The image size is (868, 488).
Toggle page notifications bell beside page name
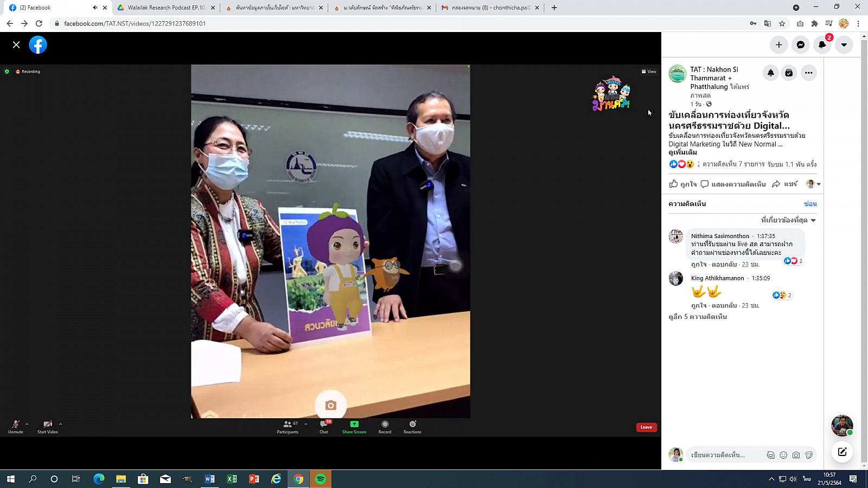click(770, 73)
